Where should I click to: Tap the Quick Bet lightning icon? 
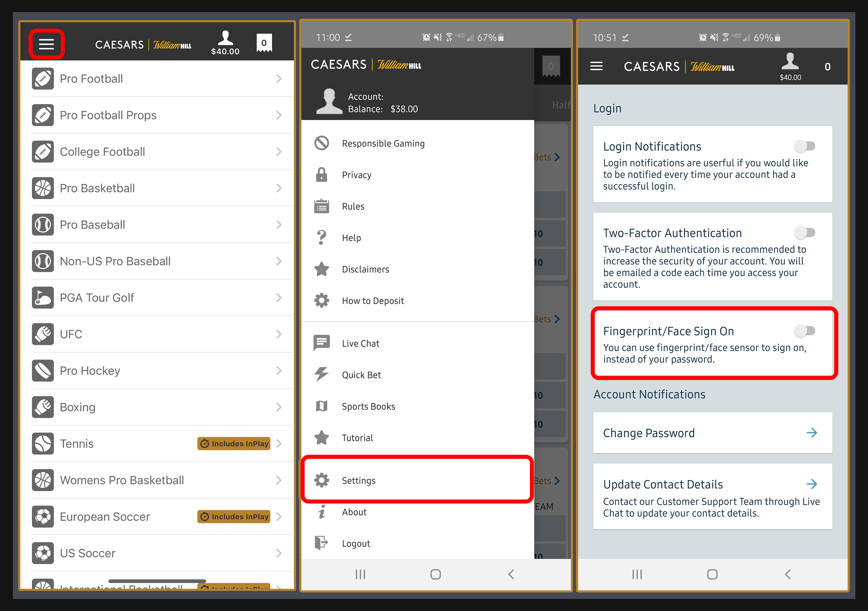click(322, 375)
